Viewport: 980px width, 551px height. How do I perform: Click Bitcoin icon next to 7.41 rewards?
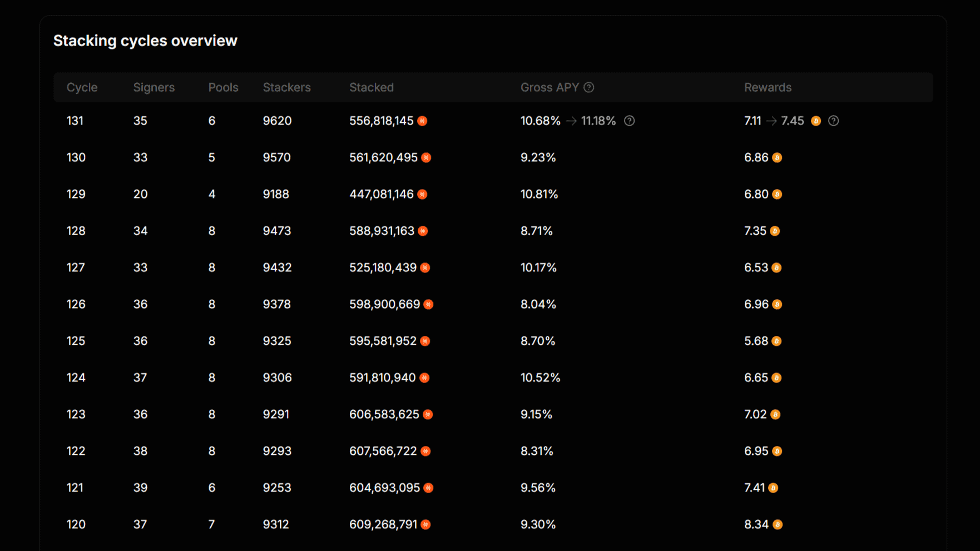pyautogui.click(x=773, y=488)
